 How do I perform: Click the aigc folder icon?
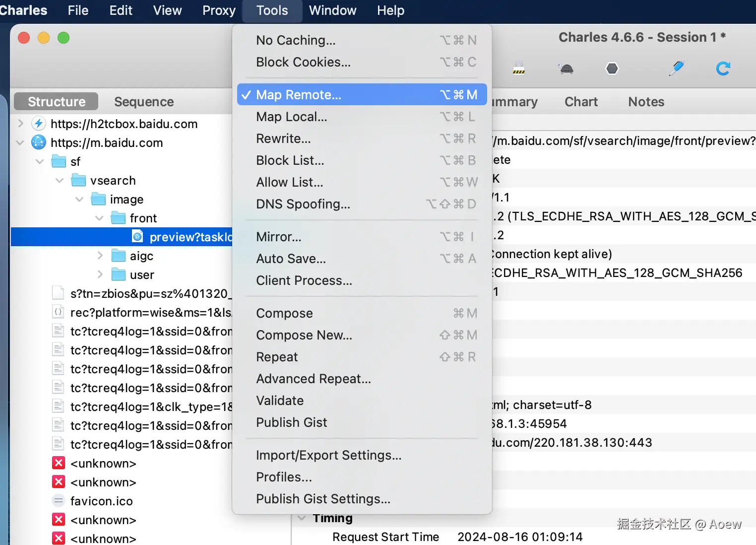point(118,256)
